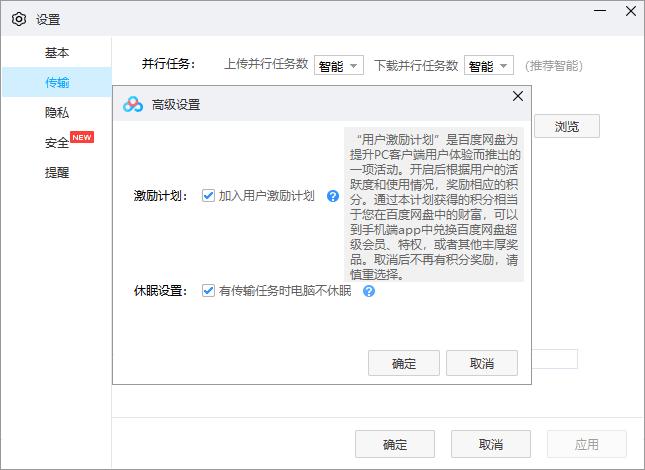
Task: Close the 设置 window
Action: click(x=631, y=11)
